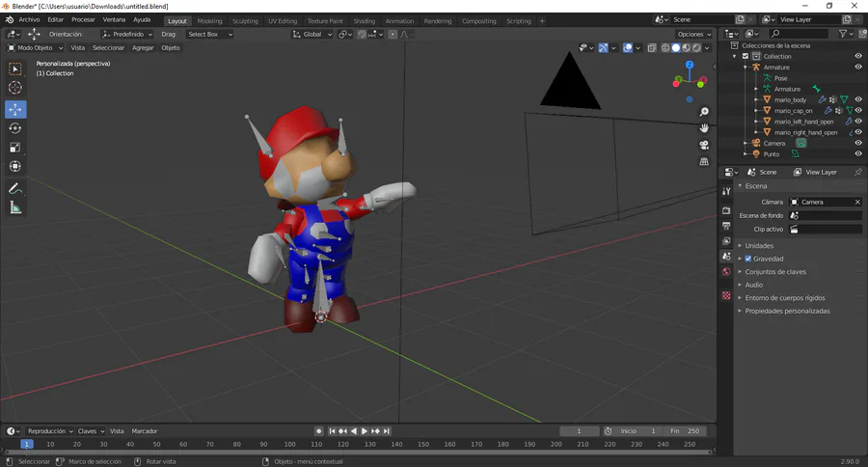
Task: Jump to end of timeline
Action: [x=387, y=431]
